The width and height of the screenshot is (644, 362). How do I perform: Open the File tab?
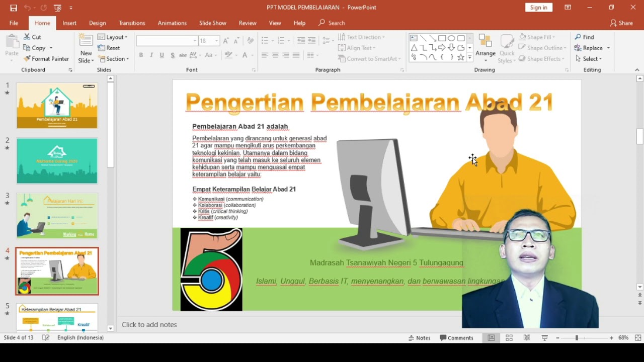tap(14, 23)
